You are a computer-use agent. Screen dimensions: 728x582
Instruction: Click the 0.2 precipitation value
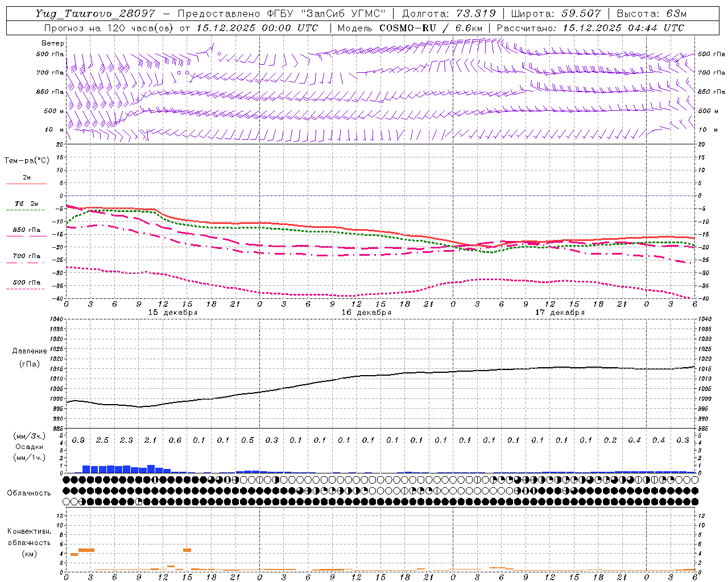tap(610, 440)
